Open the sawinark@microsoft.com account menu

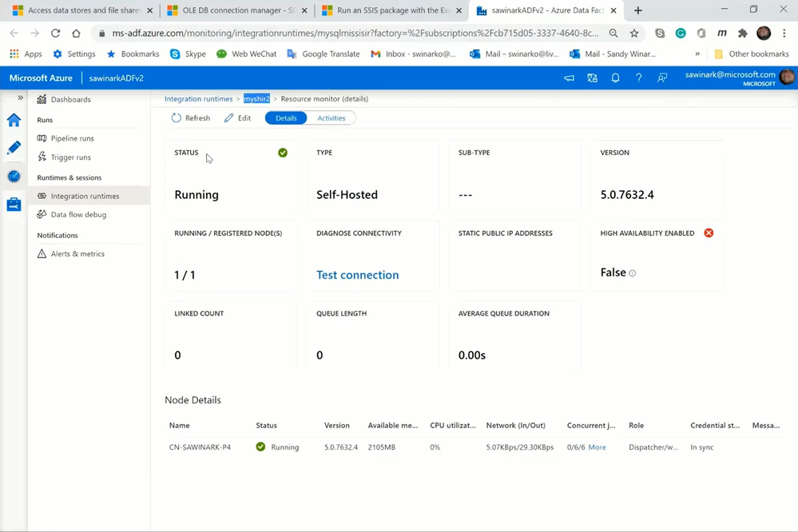coord(739,78)
